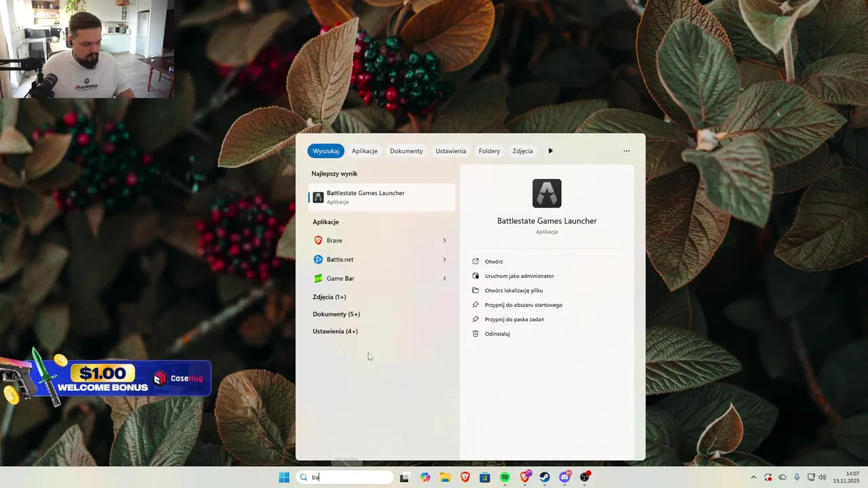The height and width of the screenshot is (488, 868).
Task: Open Copilot from taskbar
Action: coord(425,477)
